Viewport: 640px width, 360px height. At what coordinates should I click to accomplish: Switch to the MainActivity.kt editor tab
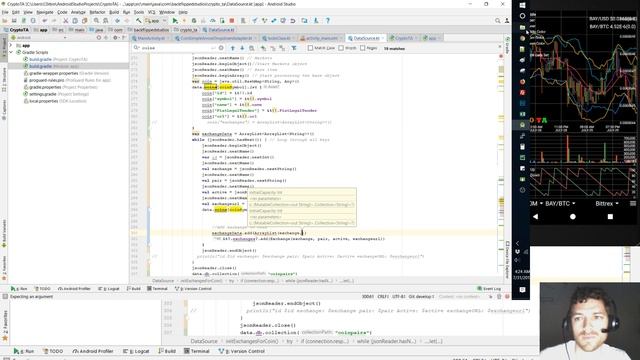[x=149, y=38]
